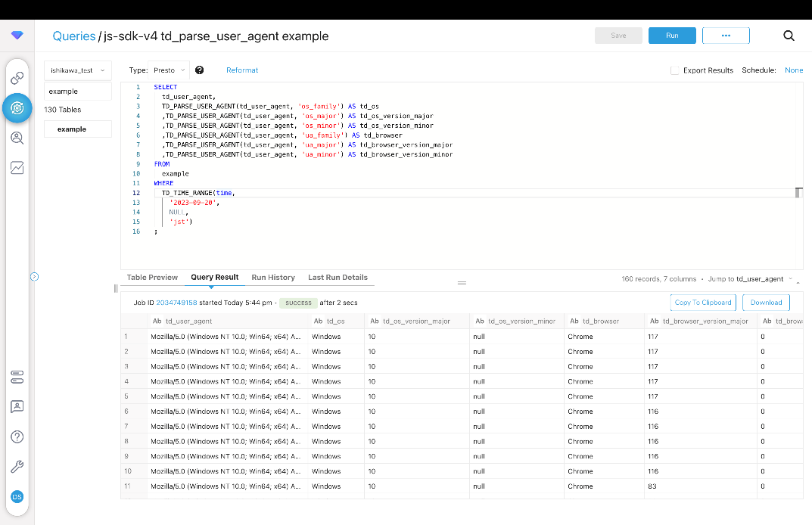
Task: Expand the left panel with the circled arrow
Action: pyautogui.click(x=34, y=277)
